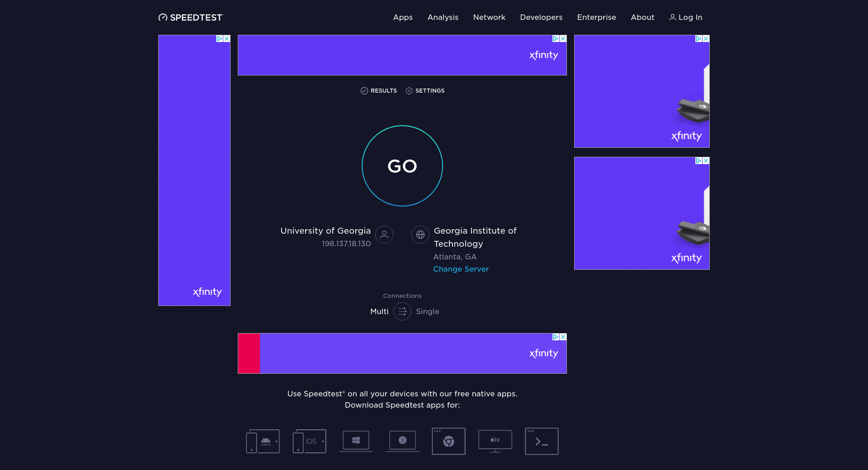Click the Connections label
Image resolution: width=868 pixels, height=470 pixels.
click(x=402, y=296)
